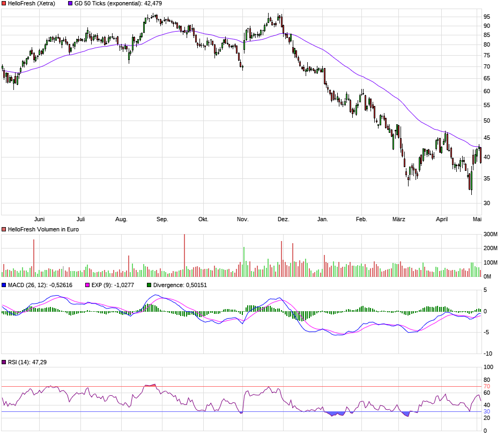
Task: Click the magenta EXP (9) legend swatch
Action: tap(87, 285)
